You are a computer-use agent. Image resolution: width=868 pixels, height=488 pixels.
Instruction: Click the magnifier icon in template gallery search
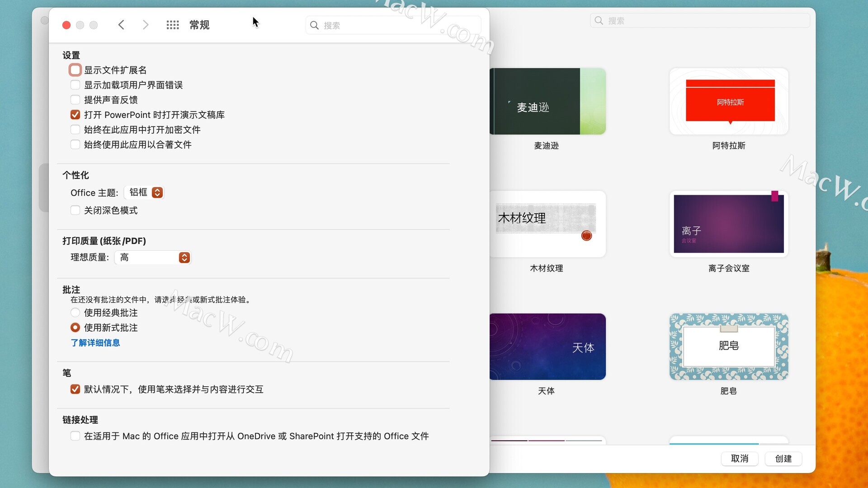tap(599, 20)
